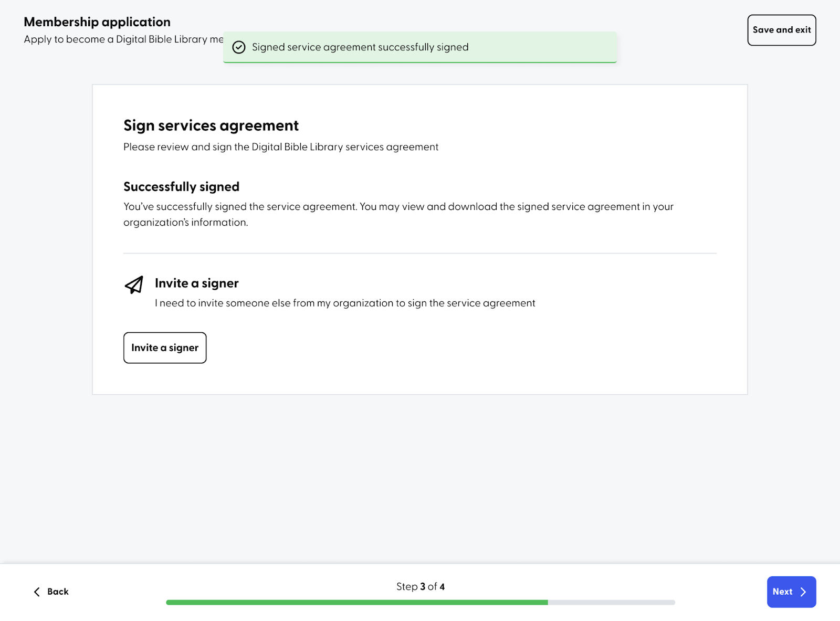Click the paper plane invite icon
The image size is (840, 621).
(134, 285)
